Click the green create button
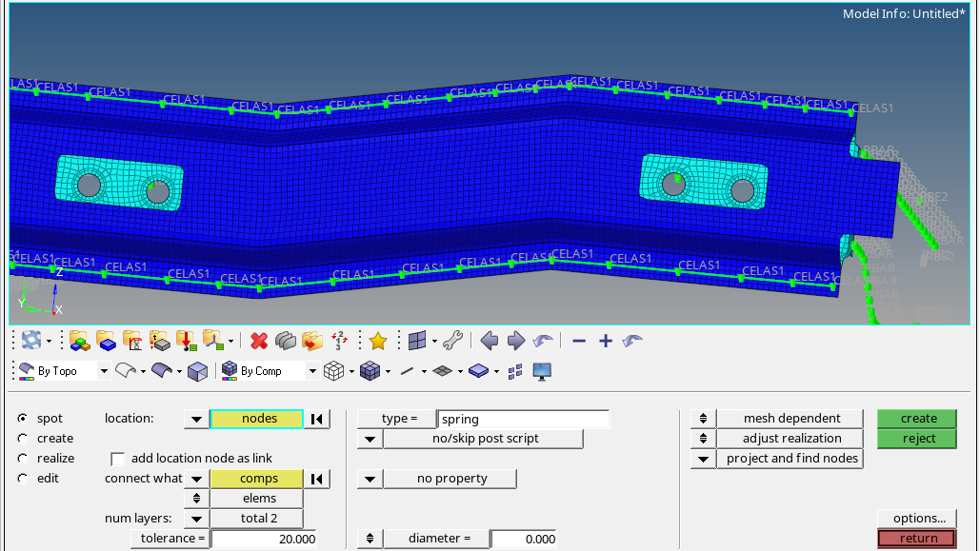 coord(915,418)
